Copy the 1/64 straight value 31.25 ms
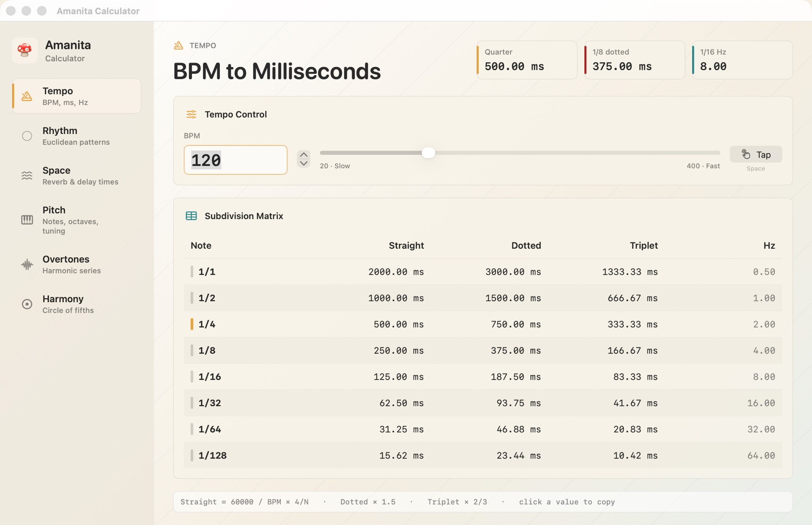The image size is (812, 525). 402,429
